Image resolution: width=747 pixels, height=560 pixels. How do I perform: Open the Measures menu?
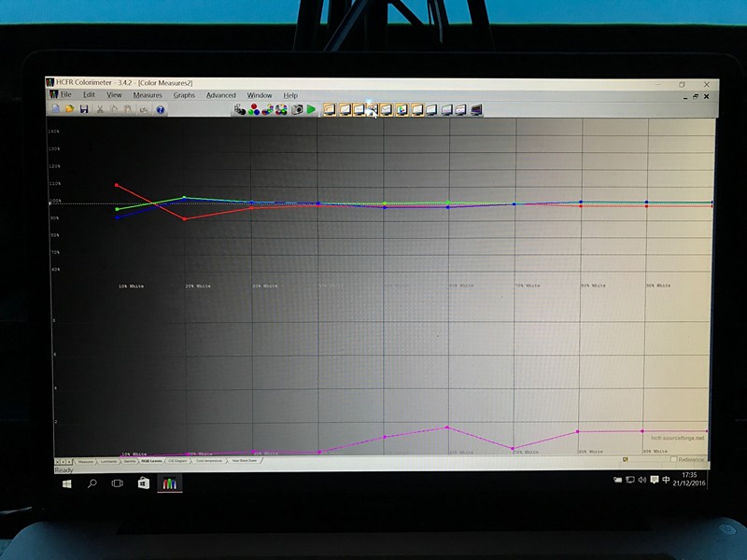148,95
